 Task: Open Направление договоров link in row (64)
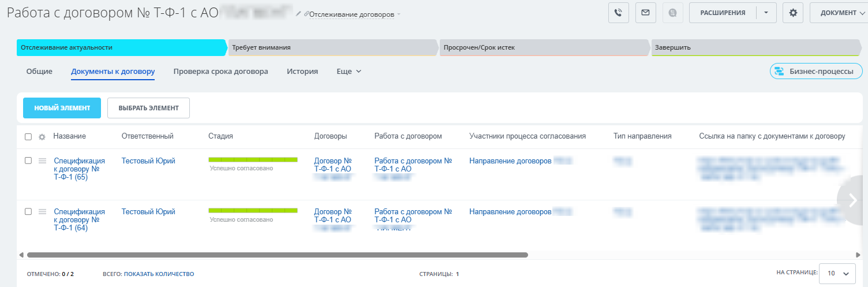coord(510,212)
